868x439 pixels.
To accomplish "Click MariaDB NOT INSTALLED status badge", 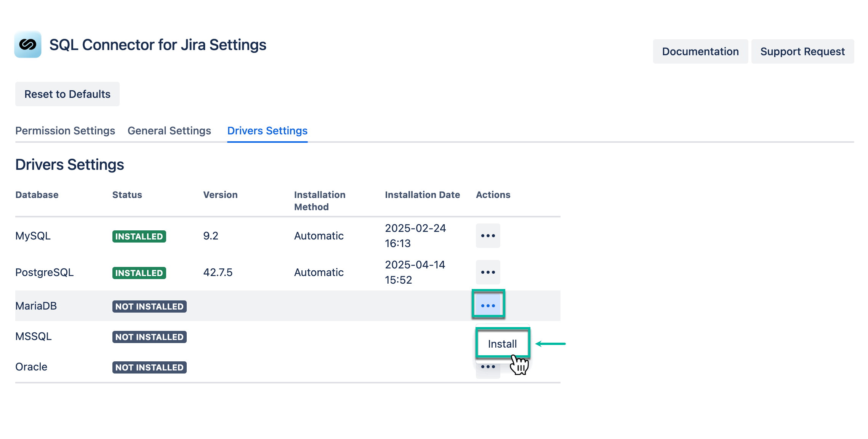I will coord(149,307).
